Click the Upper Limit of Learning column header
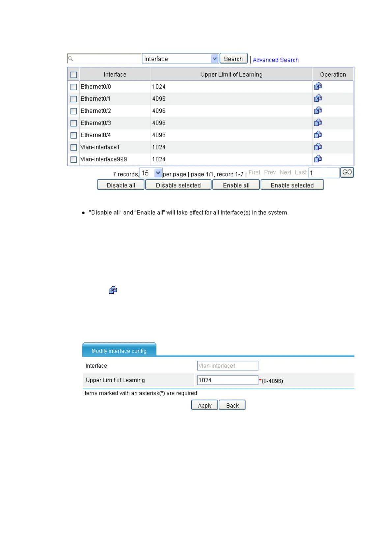The width and height of the screenshot is (392, 533). click(x=232, y=75)
